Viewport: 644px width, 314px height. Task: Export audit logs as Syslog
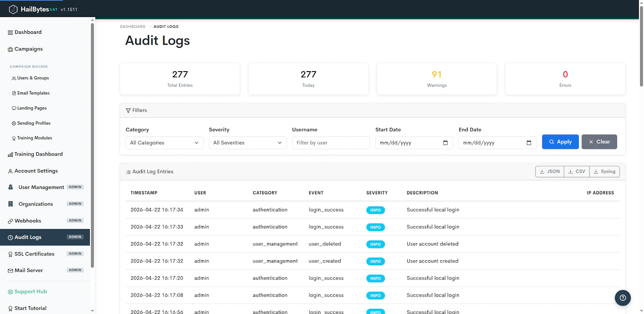pos(605,172)
